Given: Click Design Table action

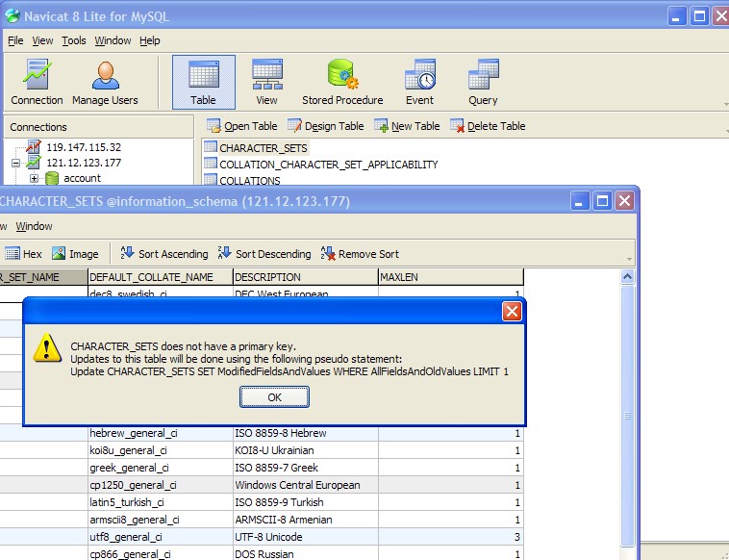Looking at the screenshot, I should [x=325, y=126].
